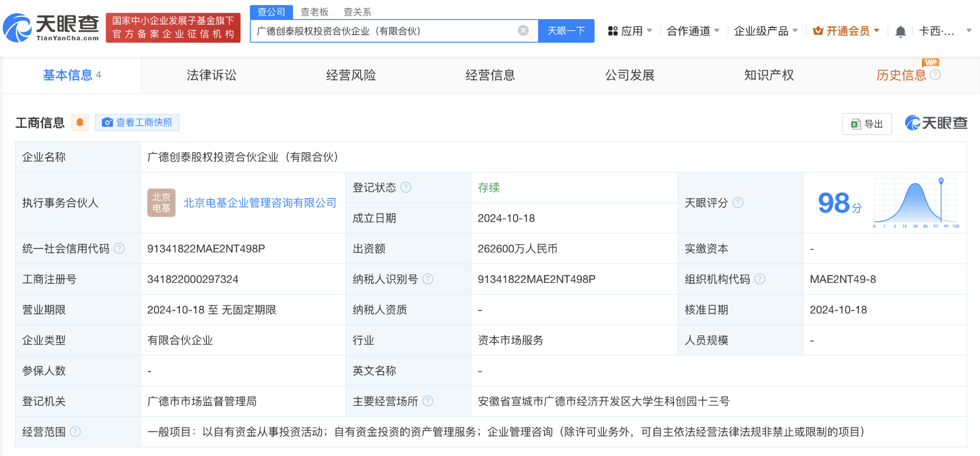Screen dimensions: 980x456
Task: Open the 企业级产品 dropdown
Action: pos(765,31)
